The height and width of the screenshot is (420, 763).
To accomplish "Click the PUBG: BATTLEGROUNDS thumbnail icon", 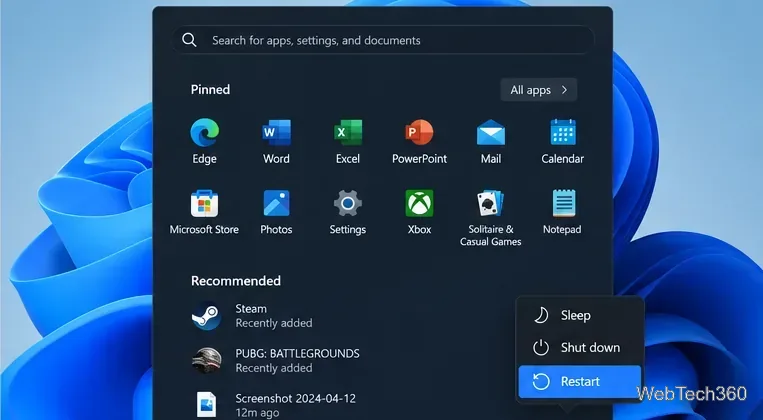I will coord(206,361).
